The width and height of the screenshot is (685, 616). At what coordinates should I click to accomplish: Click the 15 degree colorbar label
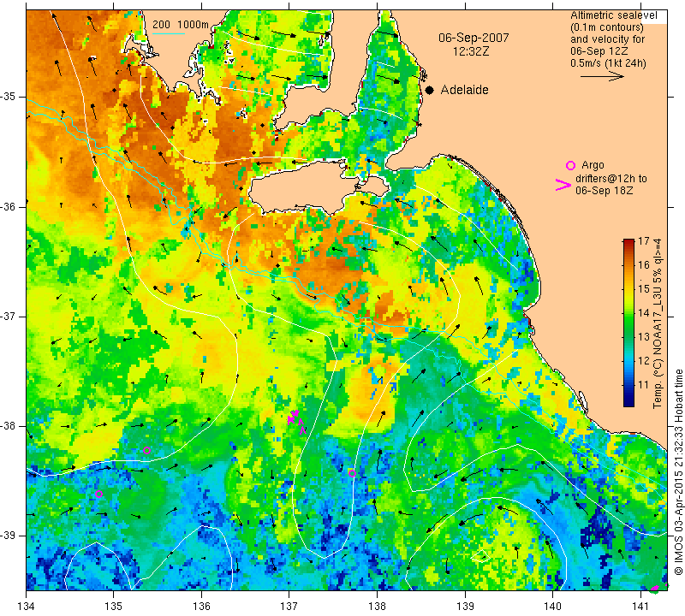[x=644, y=288]
